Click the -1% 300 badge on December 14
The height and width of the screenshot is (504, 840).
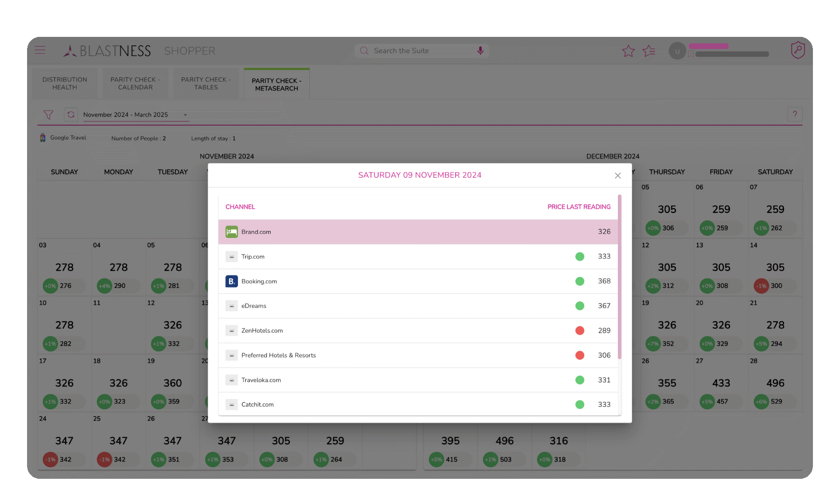coord(775,286)
